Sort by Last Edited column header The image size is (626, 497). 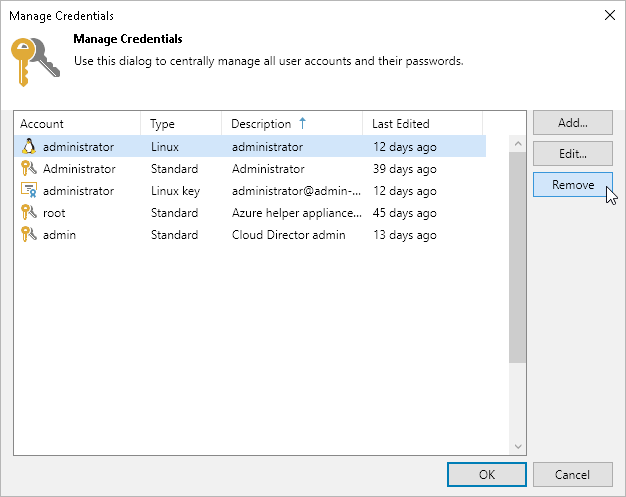click(422, 124)
